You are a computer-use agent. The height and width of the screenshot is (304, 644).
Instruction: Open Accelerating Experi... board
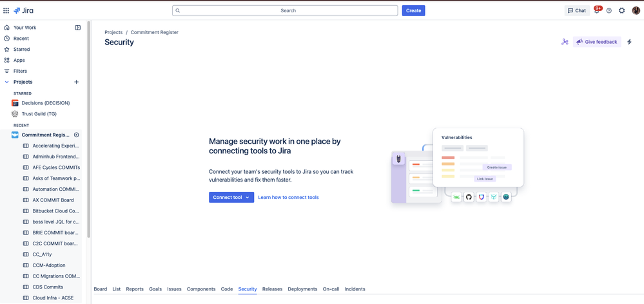click(56, 146)
